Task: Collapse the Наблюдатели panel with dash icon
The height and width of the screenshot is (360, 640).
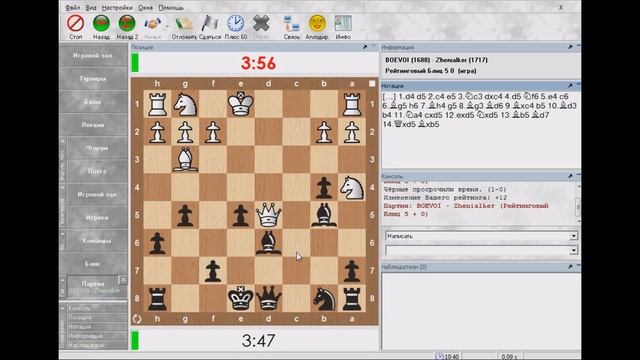Action: 578,266
